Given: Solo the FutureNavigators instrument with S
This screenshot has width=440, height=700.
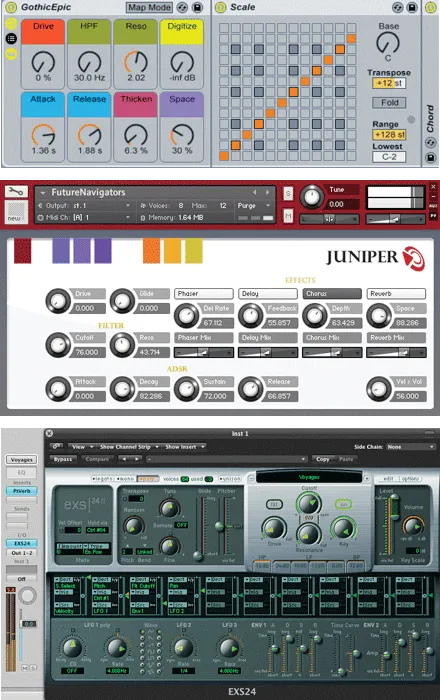Looking at the screenshot, I should [x=288, y=193].
